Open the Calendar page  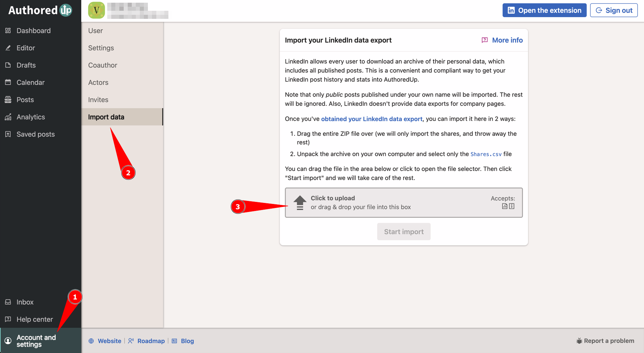(x=30, y=82)
